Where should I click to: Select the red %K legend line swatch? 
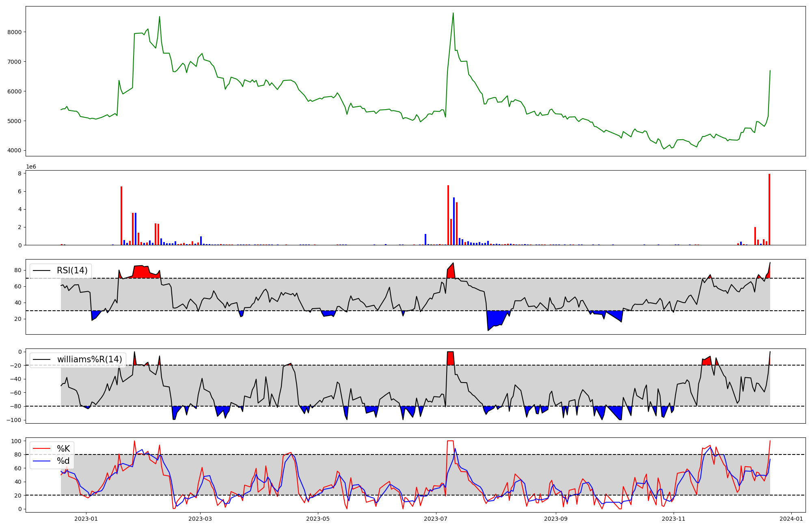click(x=41, y=449)
